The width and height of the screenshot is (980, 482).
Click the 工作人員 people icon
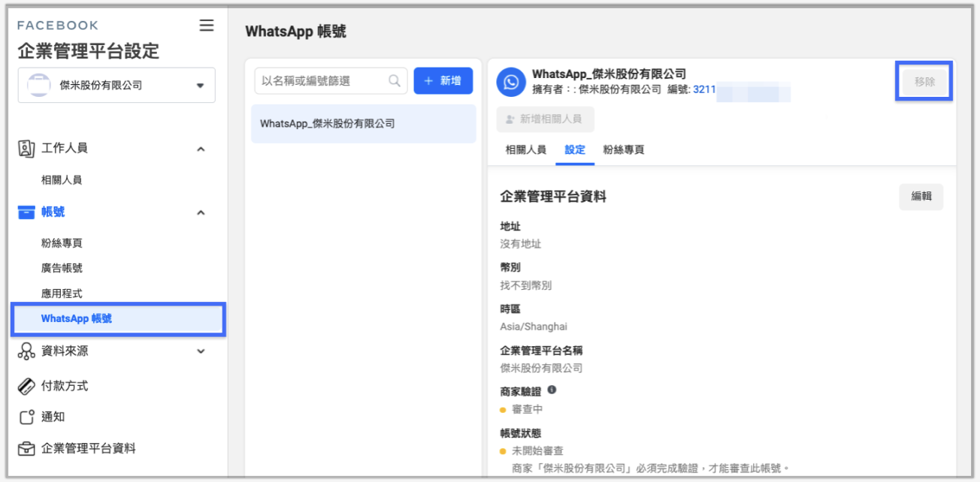pyautogui.click(x=26, y=149)
